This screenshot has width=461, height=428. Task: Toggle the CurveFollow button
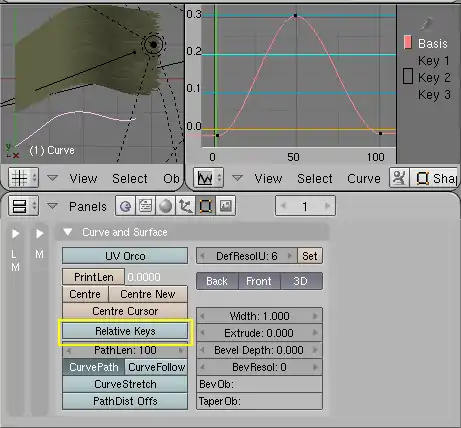pos(156,367)
